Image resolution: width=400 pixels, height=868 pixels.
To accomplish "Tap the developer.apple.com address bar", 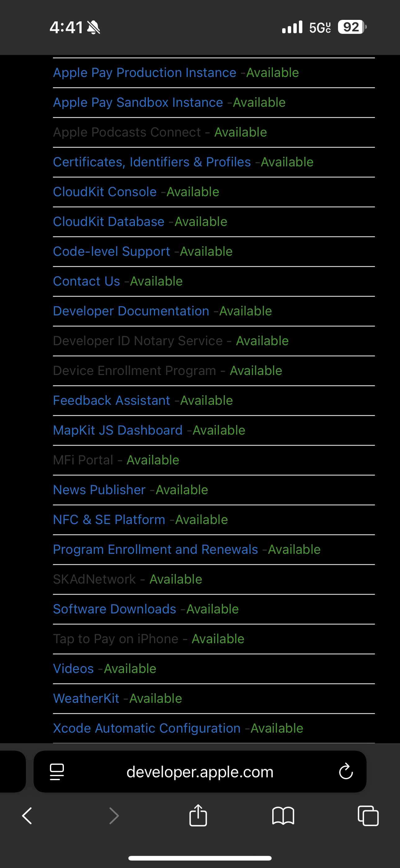I will (x=200, y=772).
